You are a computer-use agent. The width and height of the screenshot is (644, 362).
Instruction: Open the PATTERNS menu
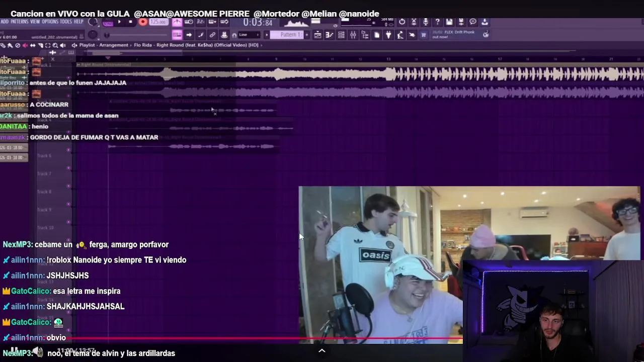(x=20, y=22)
